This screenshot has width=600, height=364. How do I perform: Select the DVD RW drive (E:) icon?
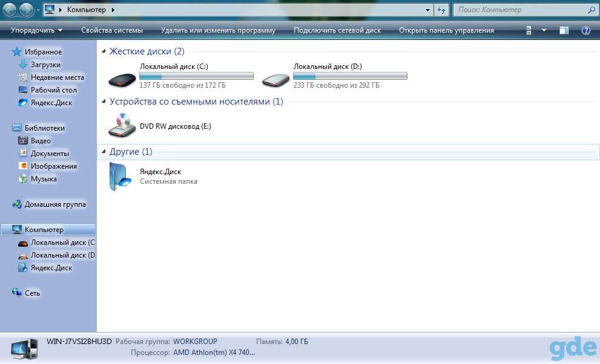coord(122,125)
